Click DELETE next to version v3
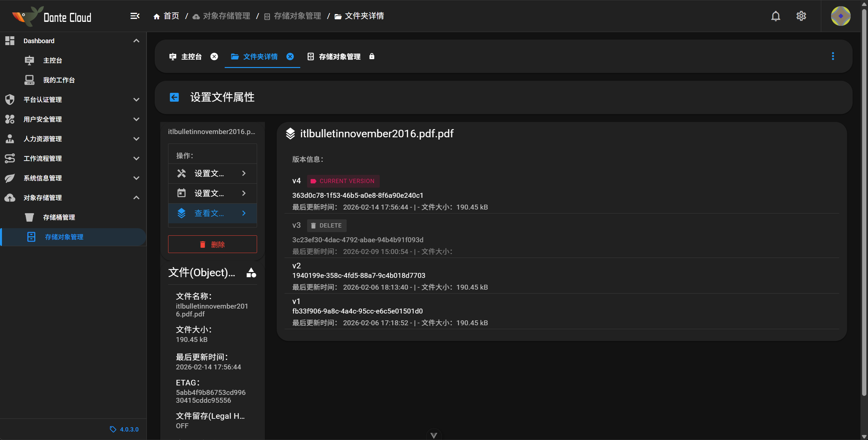This screenshot has width=868, height=440. point(326,225)
